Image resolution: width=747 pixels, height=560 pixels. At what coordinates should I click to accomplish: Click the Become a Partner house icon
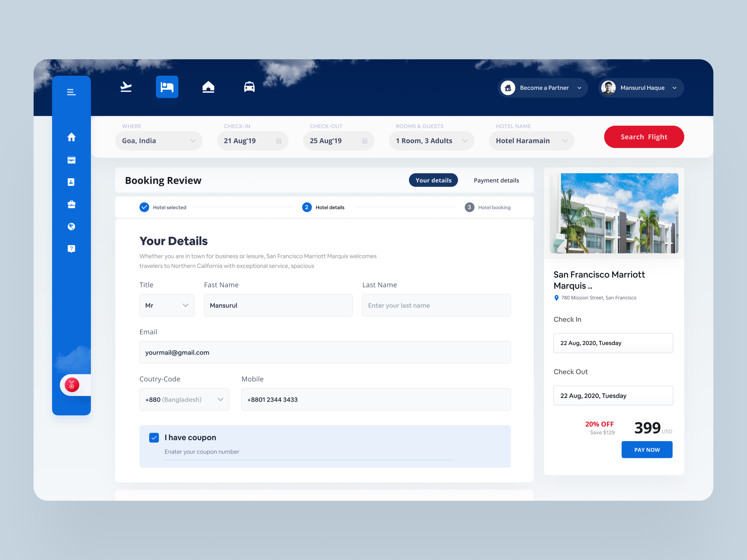[x=508, y=88]
